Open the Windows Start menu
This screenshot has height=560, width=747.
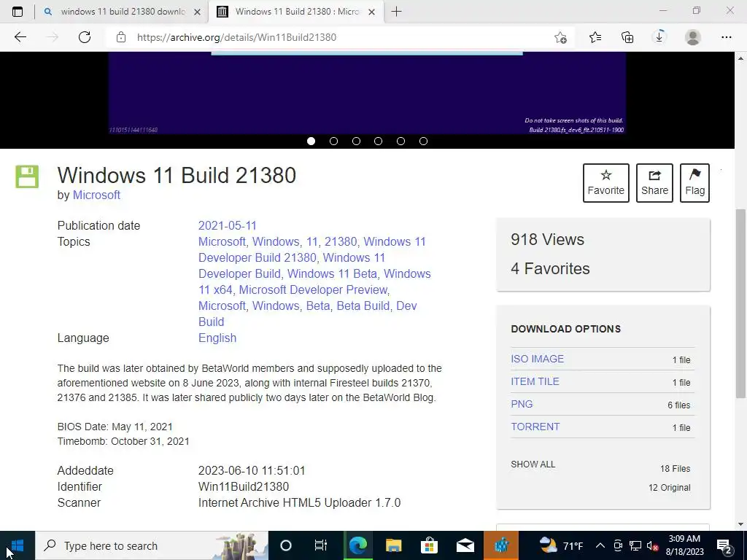pos(18,545)
